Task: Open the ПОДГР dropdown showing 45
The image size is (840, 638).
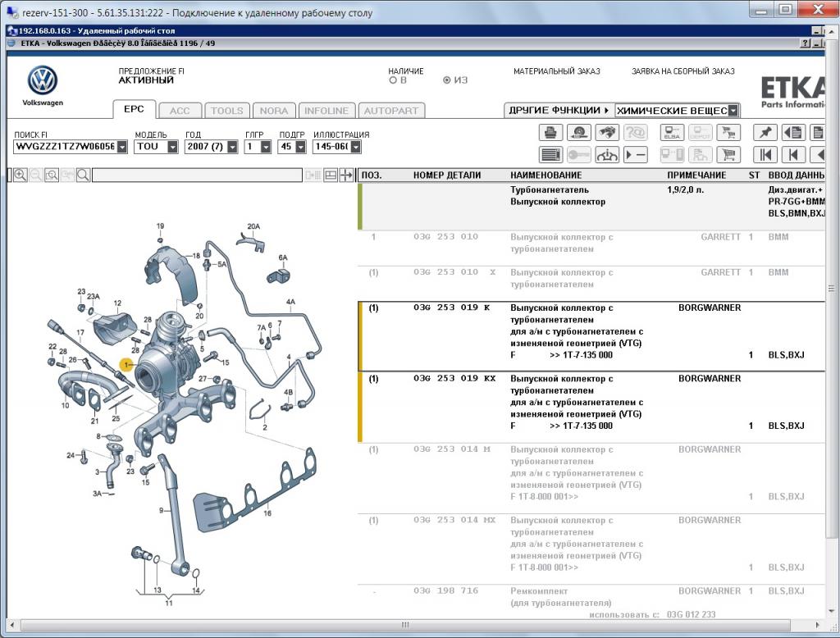Action: (300, 146)
